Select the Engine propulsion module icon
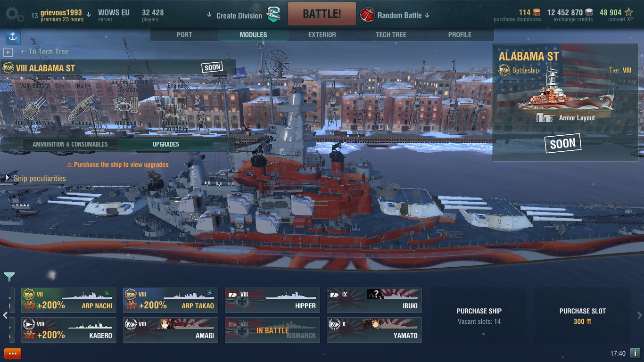 point(175,108)
